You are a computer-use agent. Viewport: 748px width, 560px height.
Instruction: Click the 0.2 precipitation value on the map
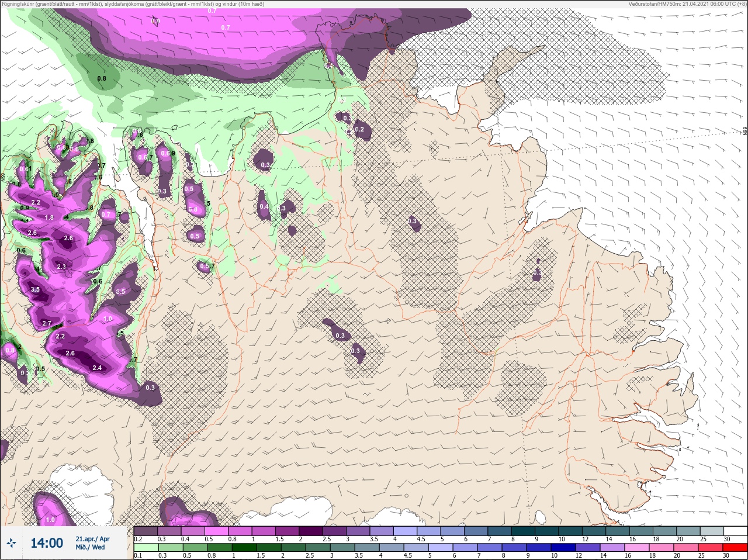click(359, 129)
